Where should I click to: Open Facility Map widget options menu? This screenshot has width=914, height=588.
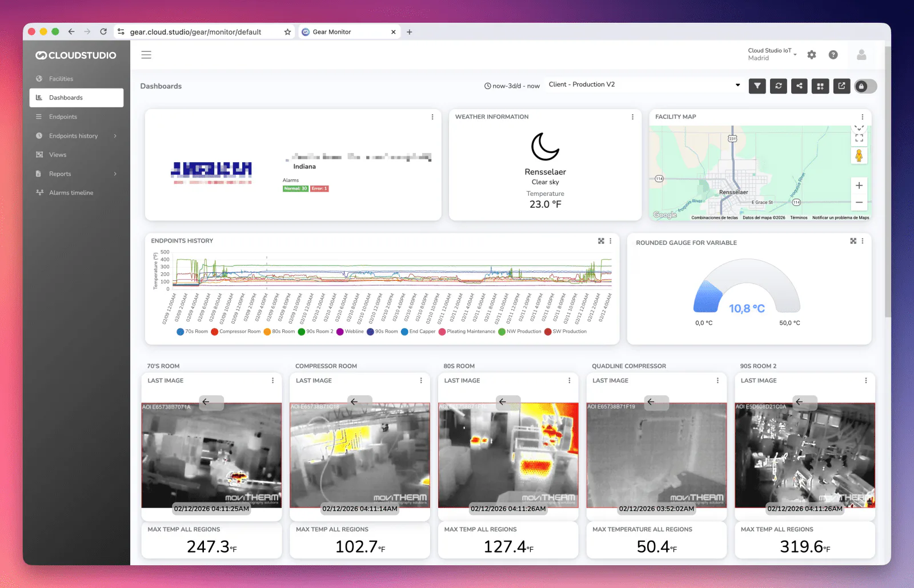tap(863, 117)
